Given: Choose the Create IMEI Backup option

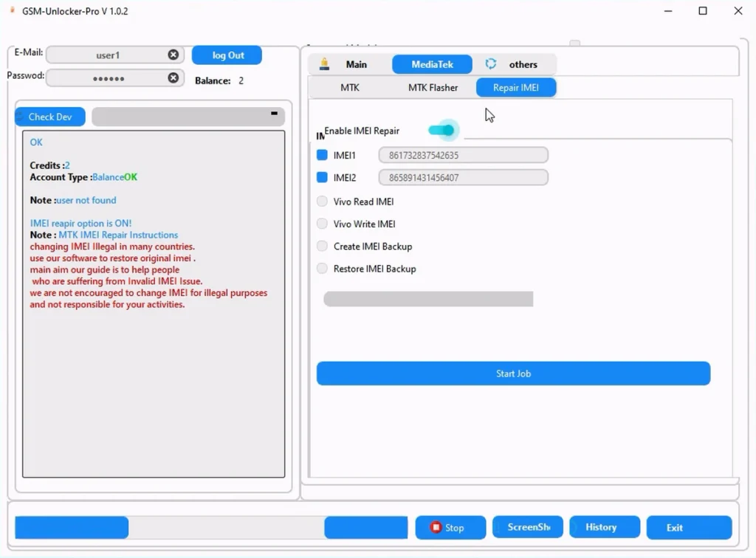Looking at the screenshot, I should (322, 247).
